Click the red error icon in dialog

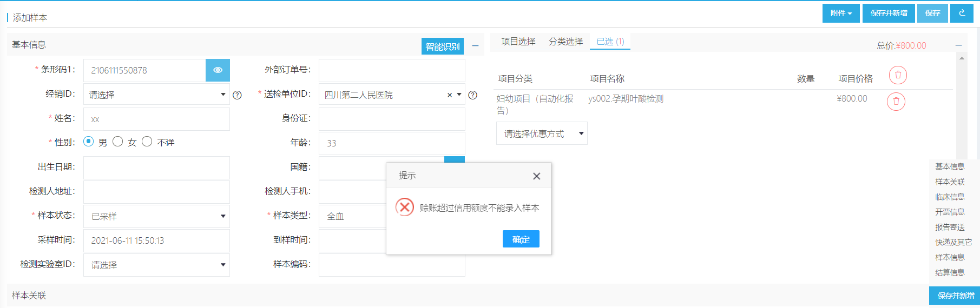[404, 207]
